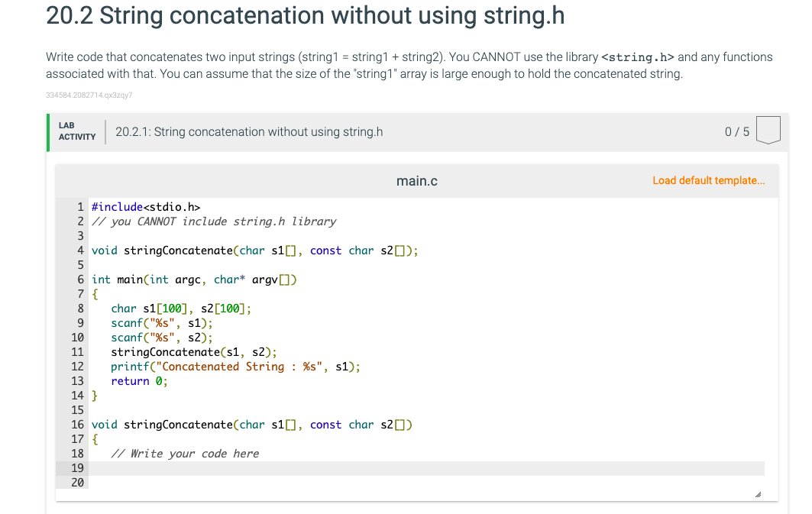The width and height of the screenshot is (812, 514).
Task: Click the page heading 20.2 String concatenation
Action: tap(305, 15)
